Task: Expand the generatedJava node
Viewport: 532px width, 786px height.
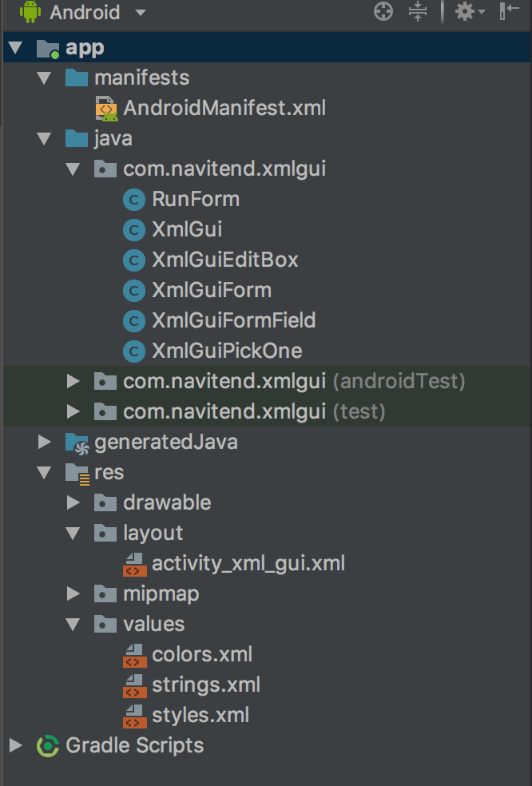Action: point(44,442)
